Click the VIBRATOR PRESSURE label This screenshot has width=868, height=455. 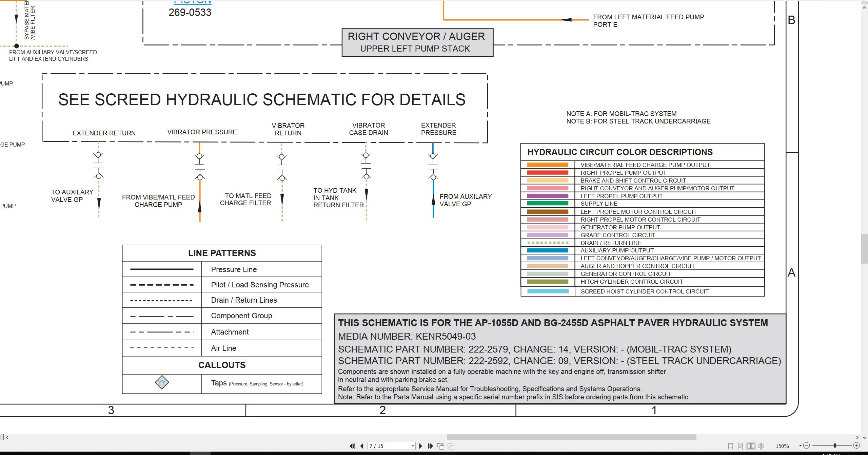coord(202,132)
